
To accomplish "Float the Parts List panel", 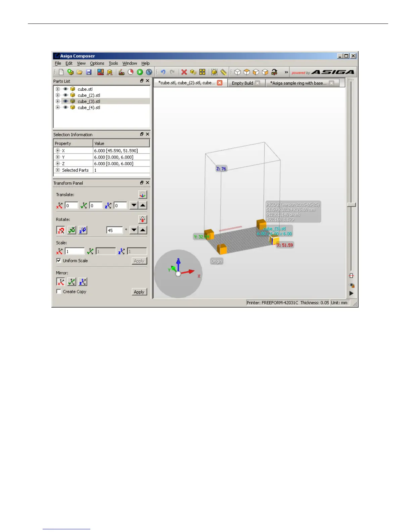I will tap(142, 81).
